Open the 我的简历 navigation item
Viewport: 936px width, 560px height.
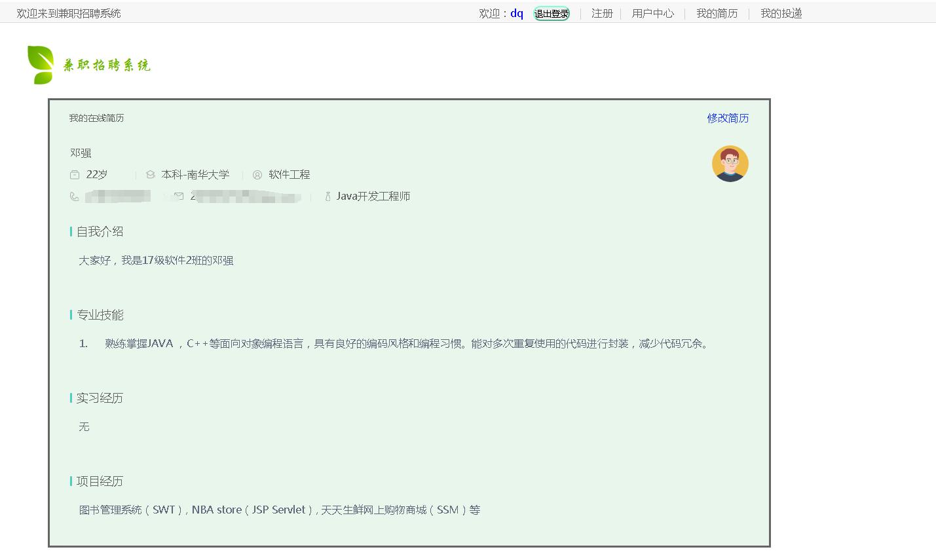717,13
